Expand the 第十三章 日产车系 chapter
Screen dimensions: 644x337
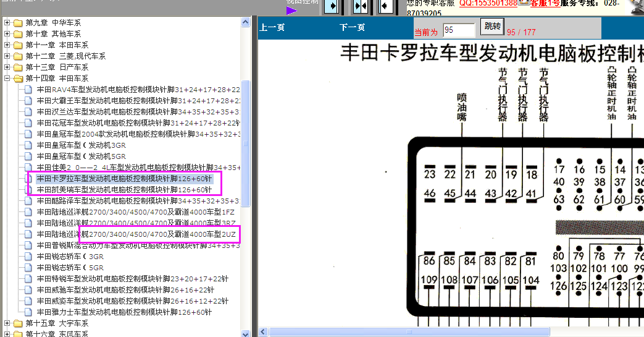click(x=7, y=67)
